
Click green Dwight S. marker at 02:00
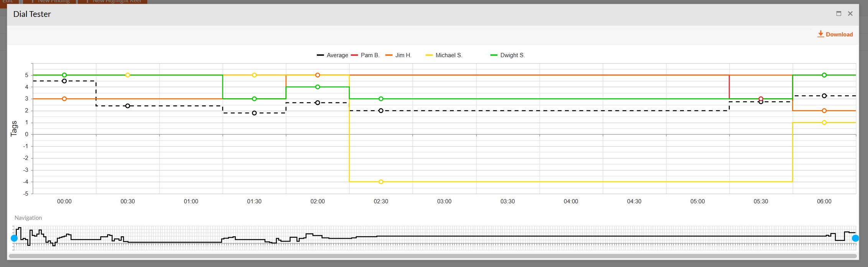click(x=318, y=87)
